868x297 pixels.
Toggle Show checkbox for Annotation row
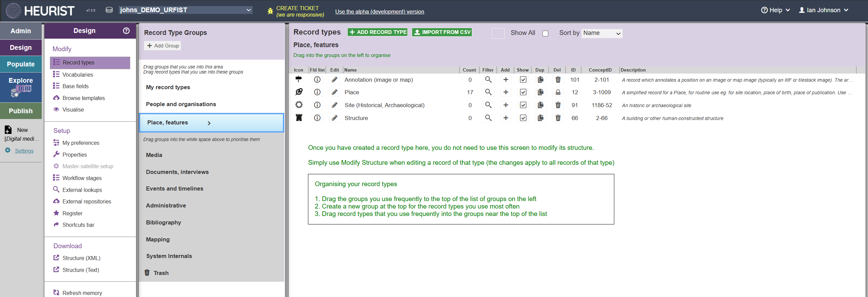coord(523,80)
